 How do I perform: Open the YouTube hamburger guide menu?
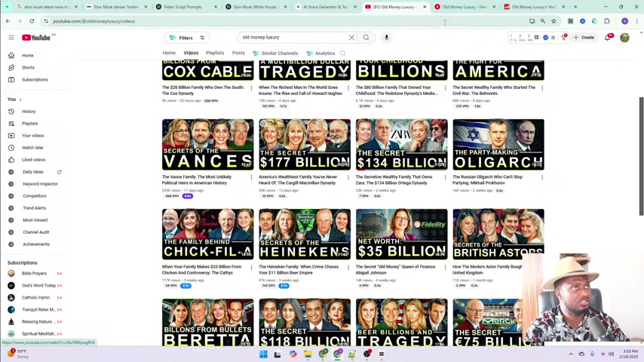(11, 38)
